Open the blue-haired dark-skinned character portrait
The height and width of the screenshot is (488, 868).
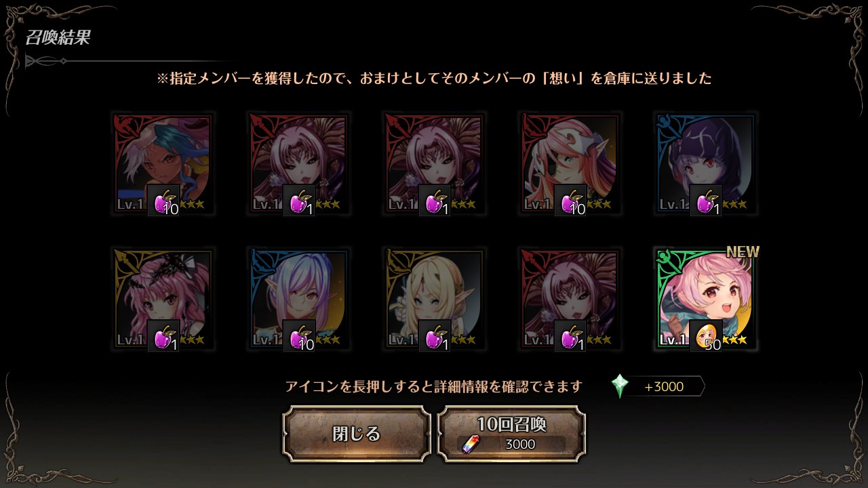point(163,163)
